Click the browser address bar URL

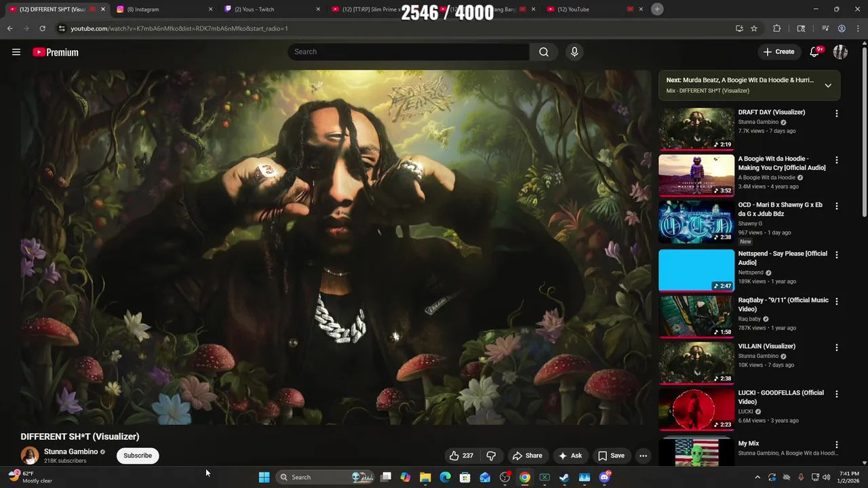[x=180, y=28]
